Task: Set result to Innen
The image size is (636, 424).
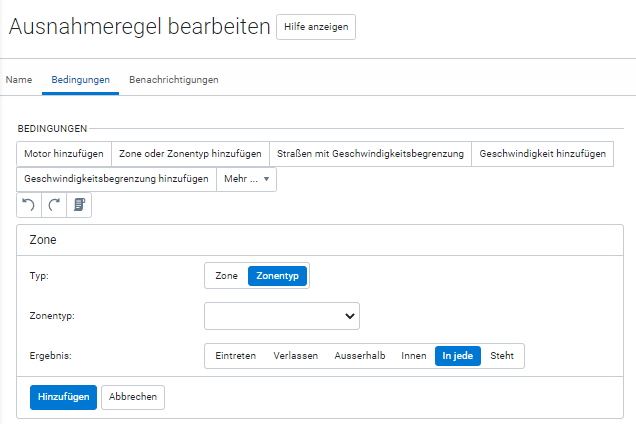Action: (413, 356)
